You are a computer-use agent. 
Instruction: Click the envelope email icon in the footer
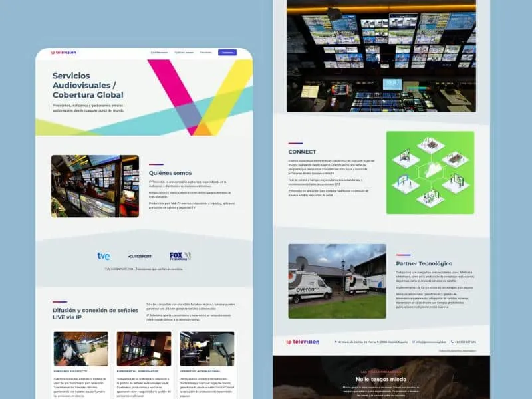pos(414,342)
